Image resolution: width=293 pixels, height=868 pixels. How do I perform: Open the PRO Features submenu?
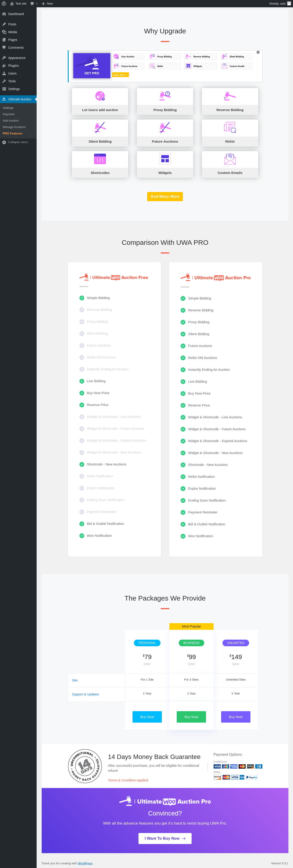13,134
